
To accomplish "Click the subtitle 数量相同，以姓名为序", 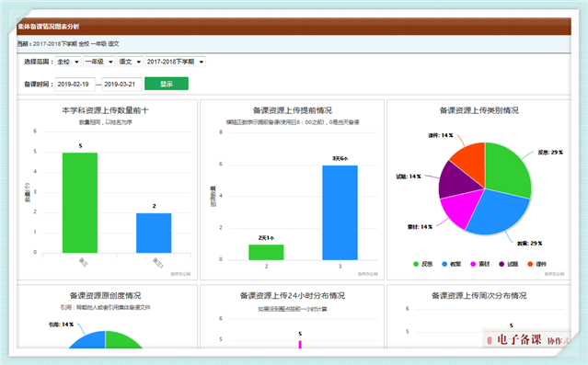I will point(106,122).
